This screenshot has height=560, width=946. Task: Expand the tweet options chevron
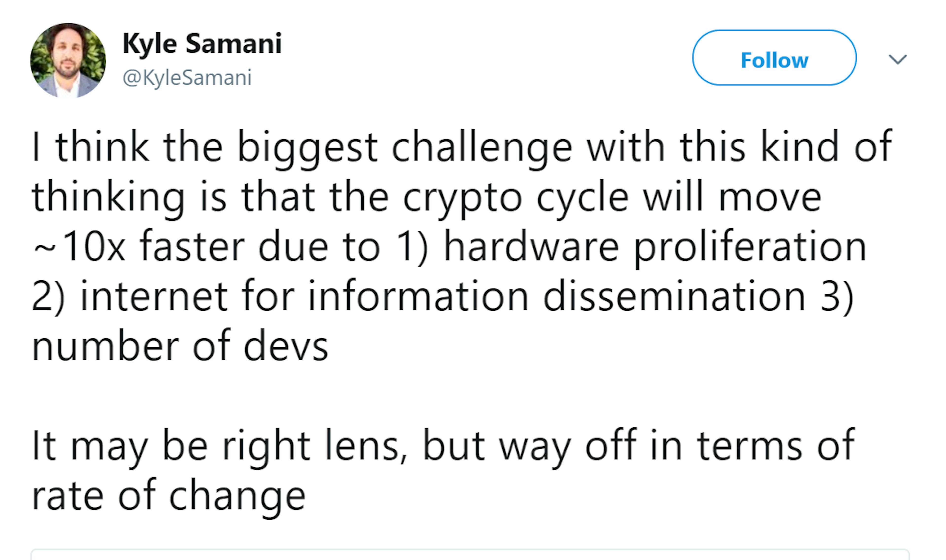tap(897, 59)
